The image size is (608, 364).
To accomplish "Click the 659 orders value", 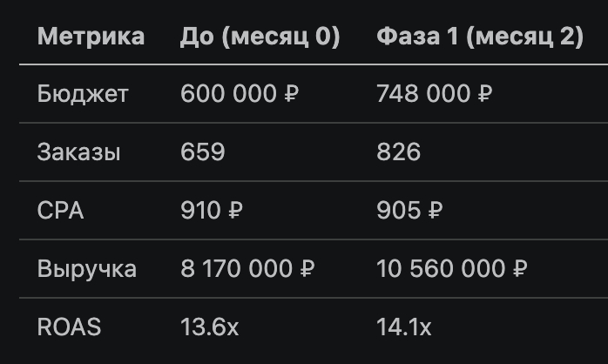I will 202,152.
